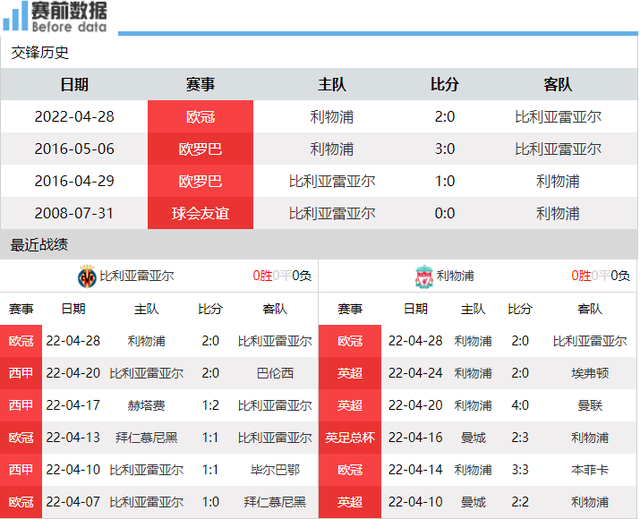640x519 pixels.
Task: Click the bar chart icon beside 赛前数据
Action: (x=15, y=16)
